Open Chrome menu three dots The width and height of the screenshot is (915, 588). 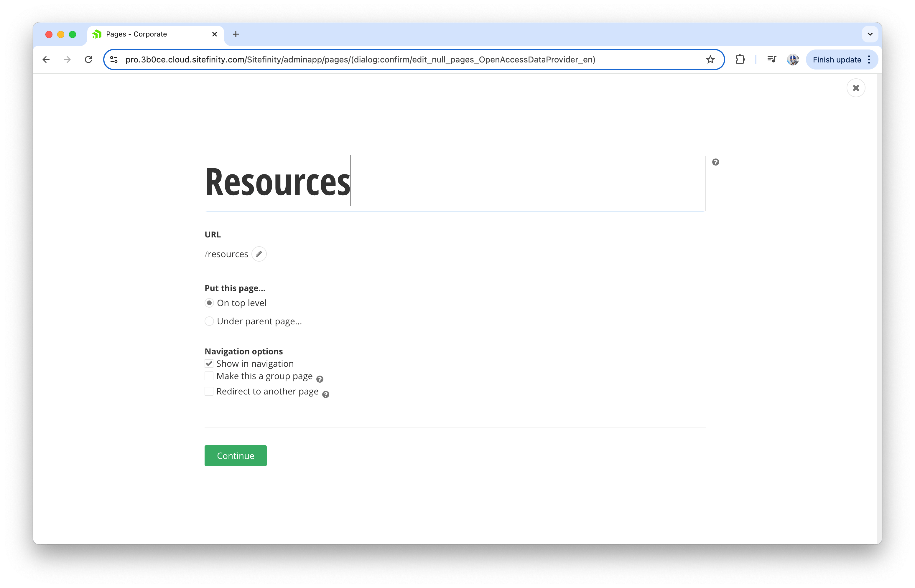869,60
